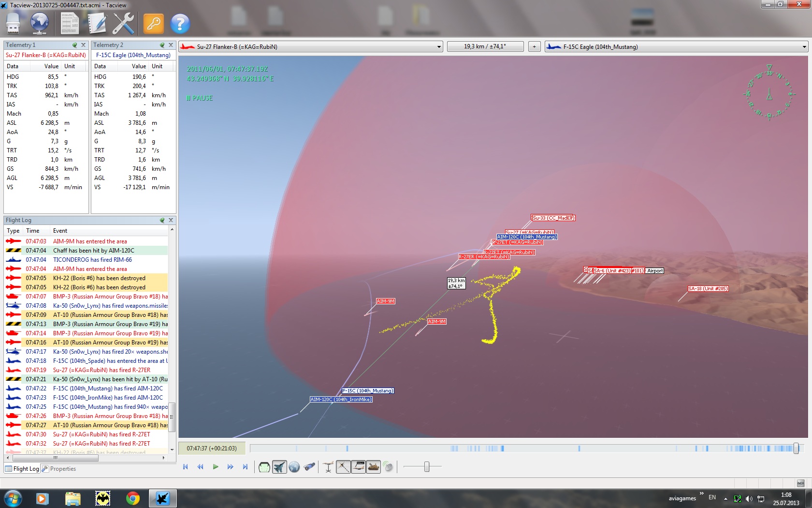This screenshot has height=508, width=812.
Task: Adjust the playback speed slider handle
Action: coord(427,466)
